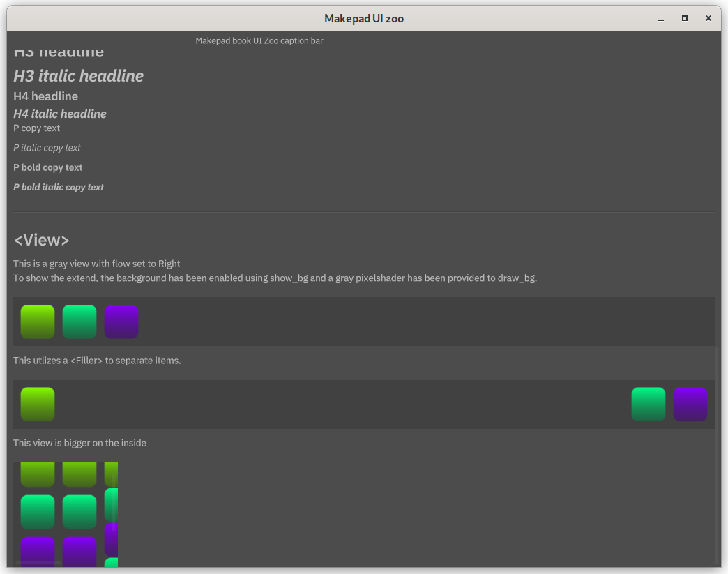
Task: Select the green square in the flow-Right view
Action: [79, 322]
